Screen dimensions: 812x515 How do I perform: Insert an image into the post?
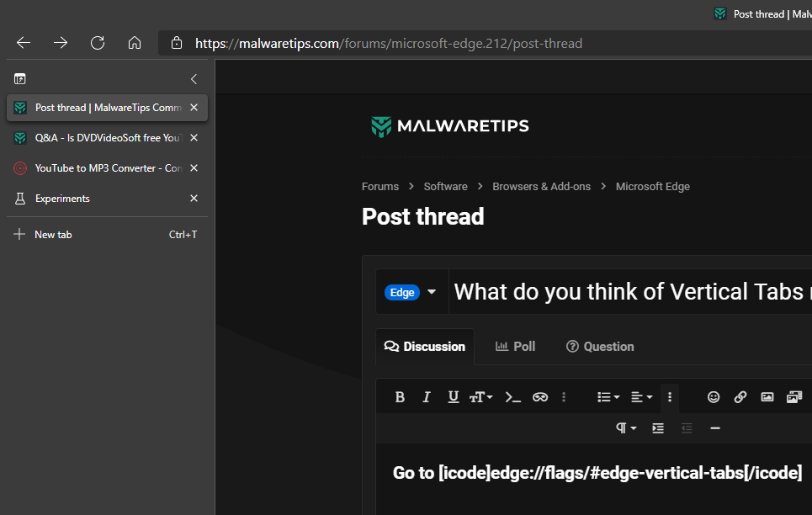pyautogui.click(x=767, y=397)
